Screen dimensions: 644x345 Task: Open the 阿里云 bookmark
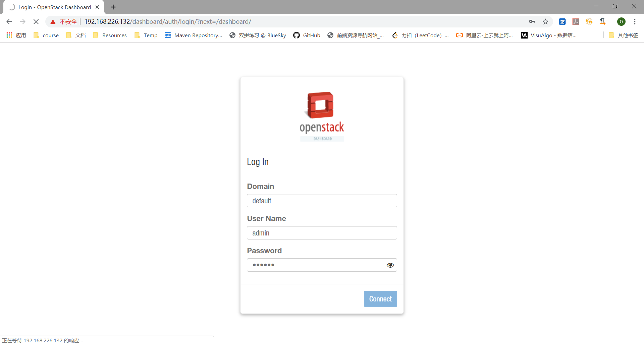click(x=484, y=35)
